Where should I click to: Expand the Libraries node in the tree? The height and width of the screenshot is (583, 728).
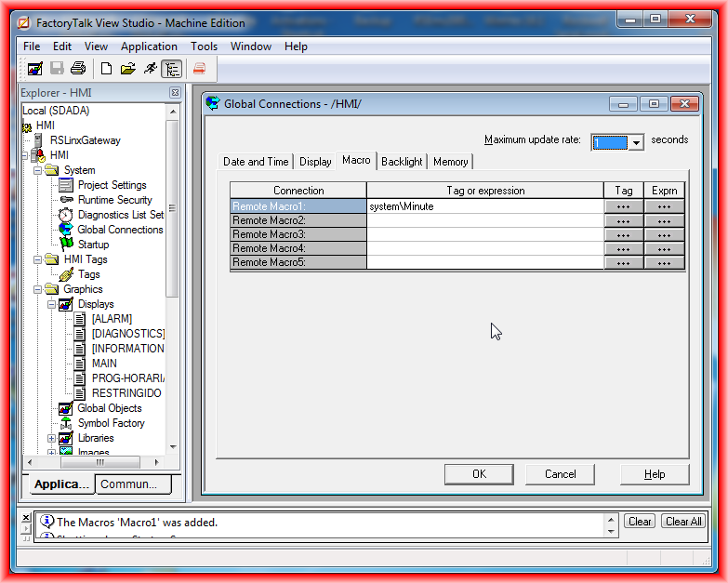[53, 438]
